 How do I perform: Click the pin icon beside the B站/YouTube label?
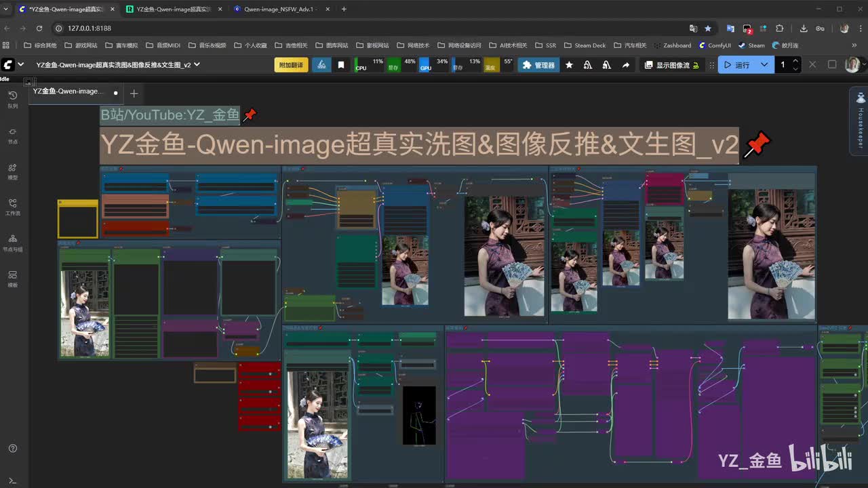(250, 115)
